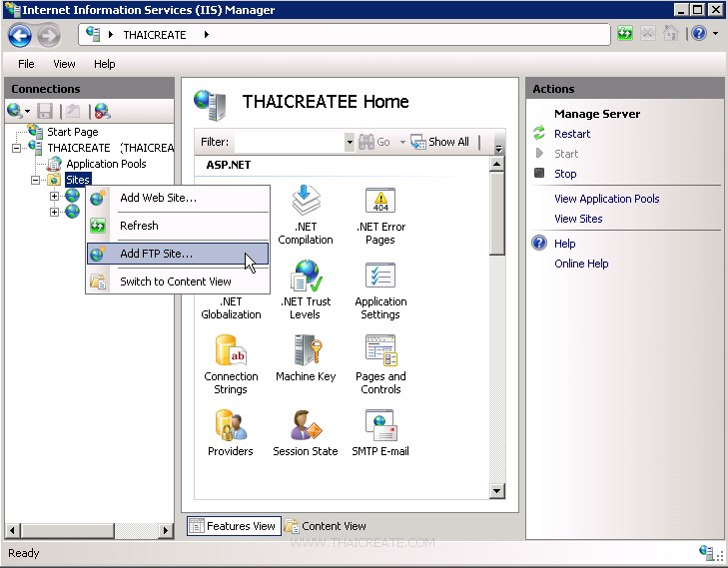Image resolution: width=728 pixels, height=568 pixels.
Task: Collapse the THAICREATE server node
Action: (17, 148)
